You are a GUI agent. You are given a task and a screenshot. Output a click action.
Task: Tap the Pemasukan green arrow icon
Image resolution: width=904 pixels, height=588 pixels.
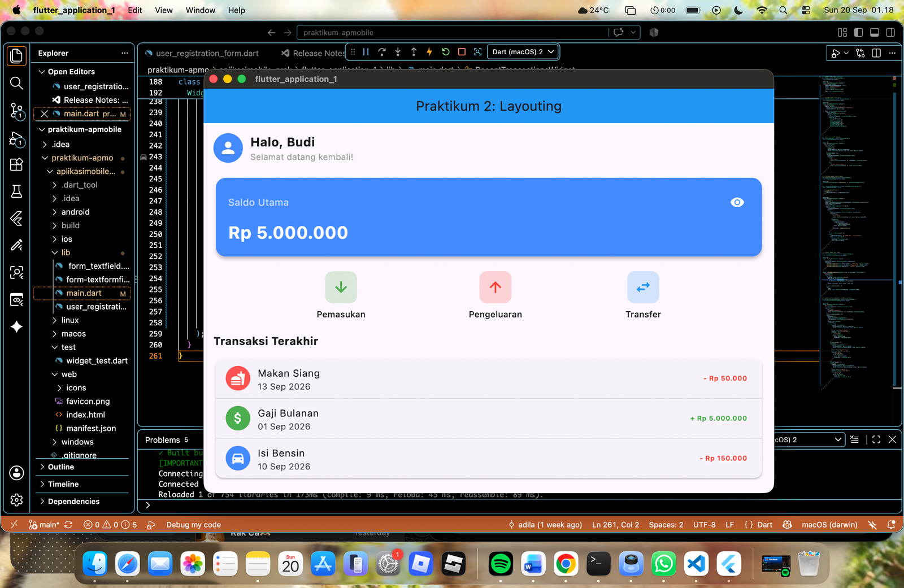click(341, 287)
